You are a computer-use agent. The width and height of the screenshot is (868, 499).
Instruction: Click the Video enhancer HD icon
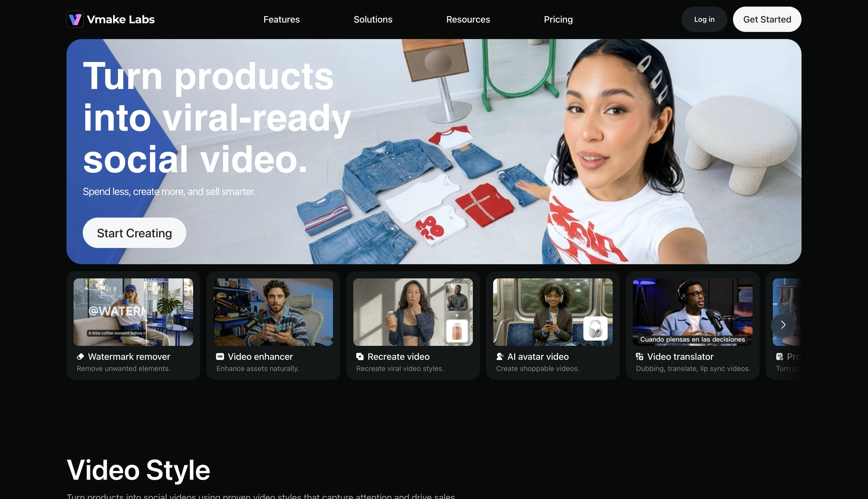click(220, 357)
